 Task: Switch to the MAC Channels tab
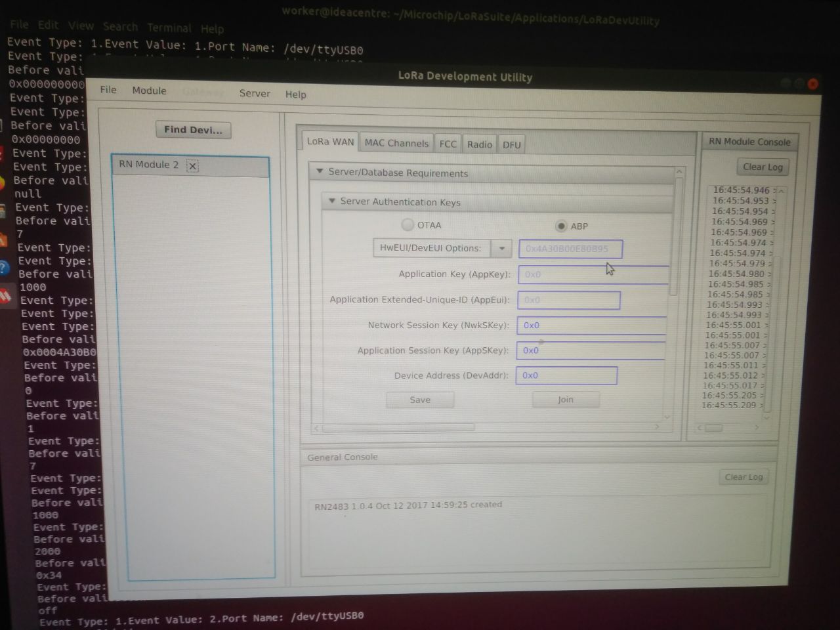(x=396, y=143)
